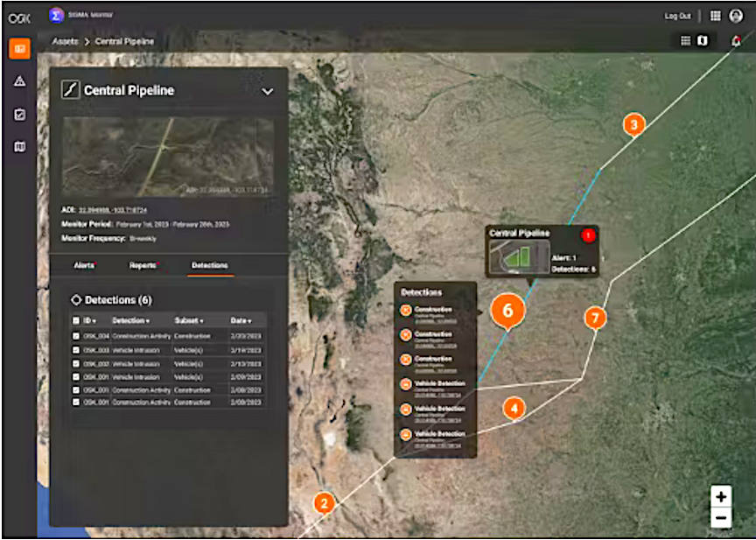Click the apps grid icon in header
Image resolution: width=756 pixels, height=540 pixels.
pyautogui.click(x=715, y=16)
